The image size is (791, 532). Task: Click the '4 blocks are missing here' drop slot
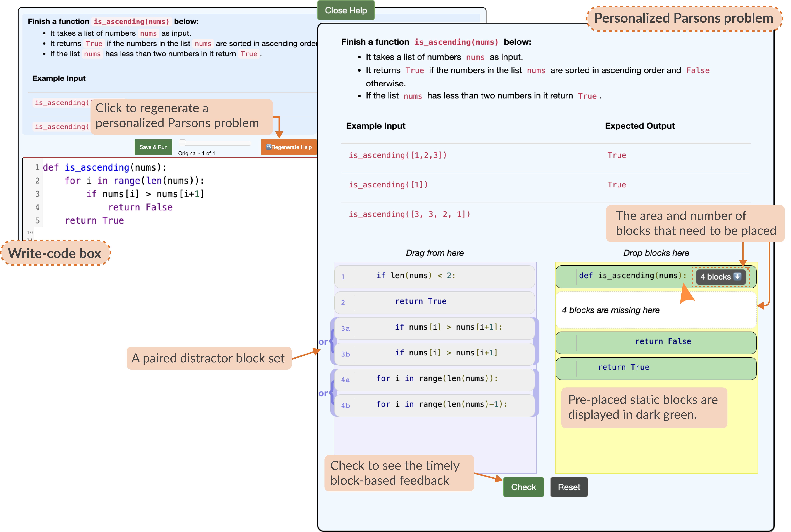[656, 310]
